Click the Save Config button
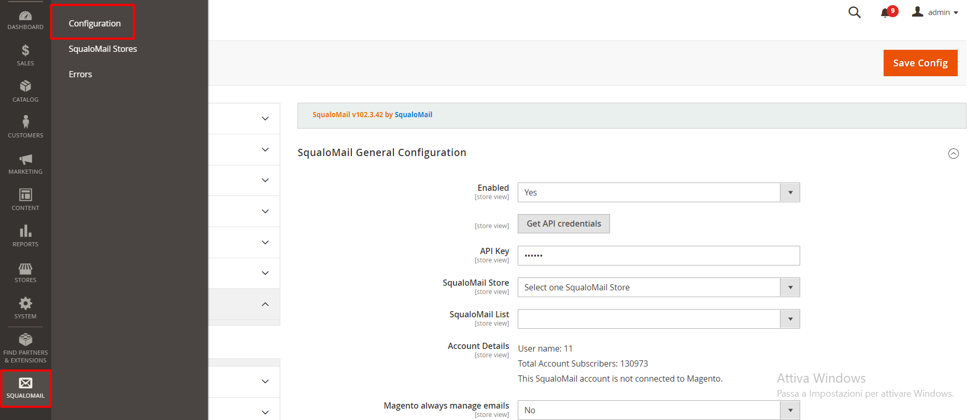Screen dimensions: 980x420 [x=920, y=63]
